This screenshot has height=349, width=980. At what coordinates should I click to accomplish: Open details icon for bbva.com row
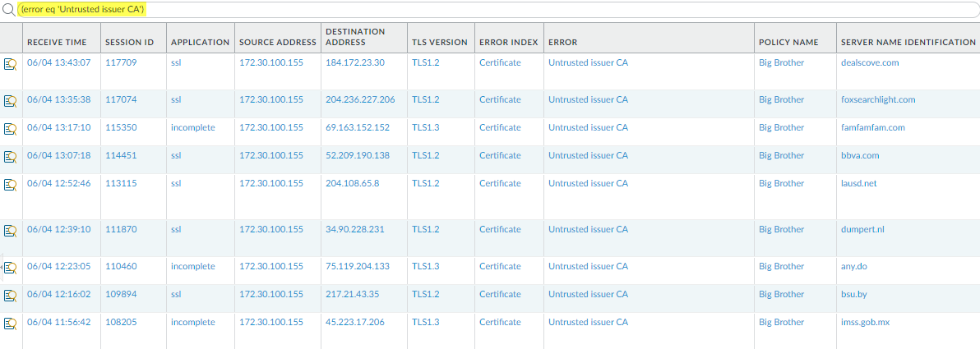[x=11, y=157]
